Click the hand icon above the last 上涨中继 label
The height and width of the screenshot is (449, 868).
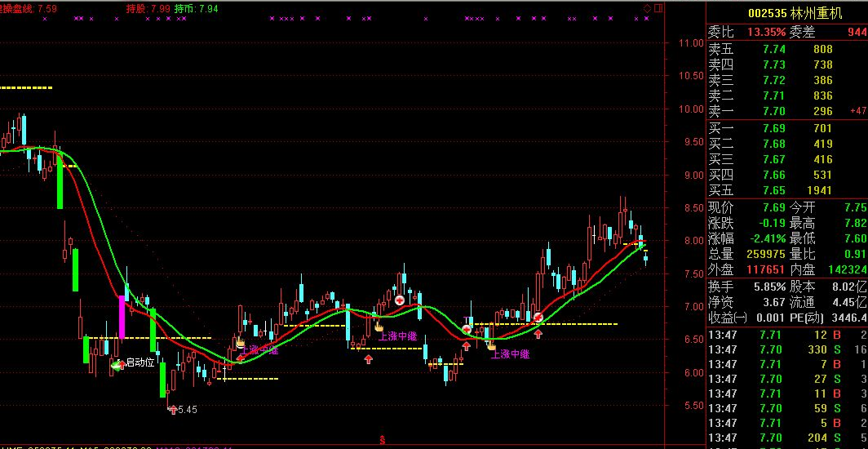pyautogui.click(x=491, y=345)
